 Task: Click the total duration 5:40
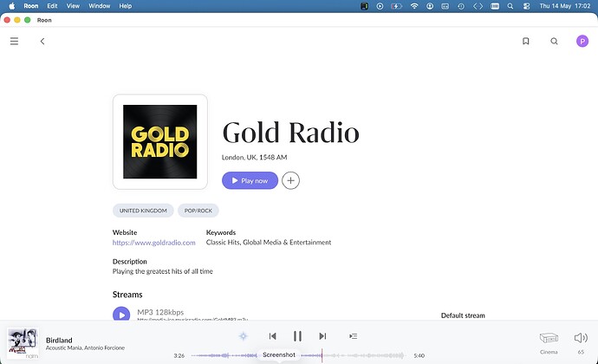[x=419, y=355]
